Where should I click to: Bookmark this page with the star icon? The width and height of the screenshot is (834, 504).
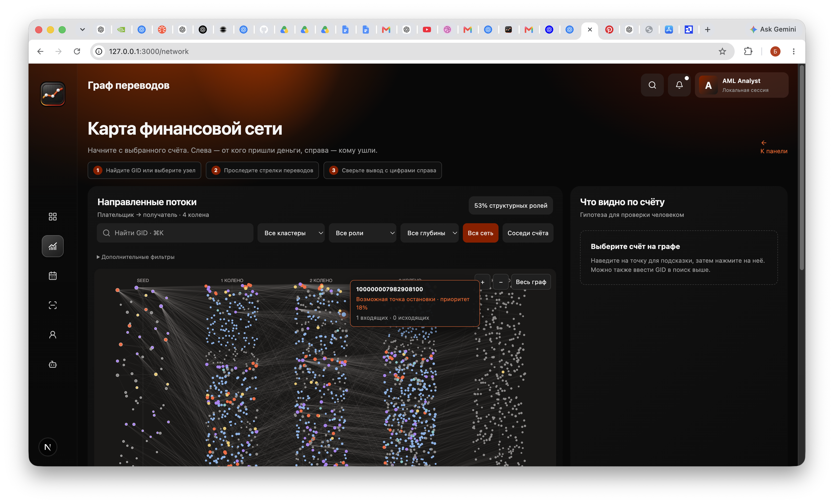coord(722,51)
